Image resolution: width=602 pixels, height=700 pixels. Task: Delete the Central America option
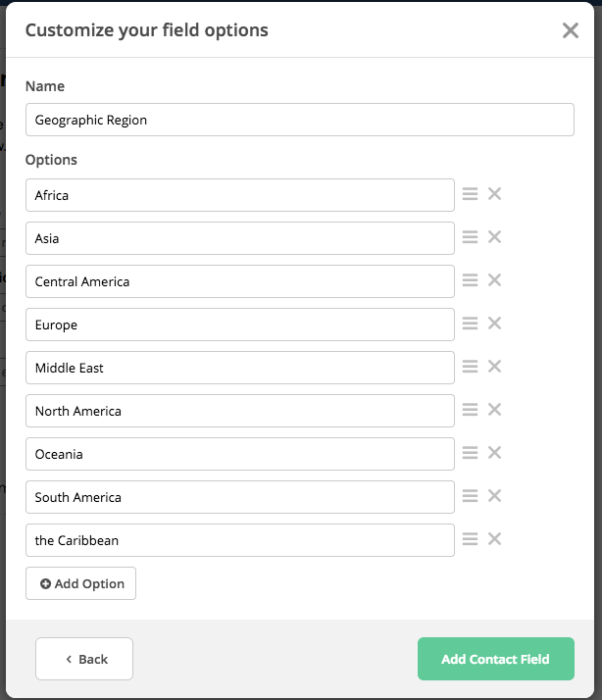pos(494,280)
